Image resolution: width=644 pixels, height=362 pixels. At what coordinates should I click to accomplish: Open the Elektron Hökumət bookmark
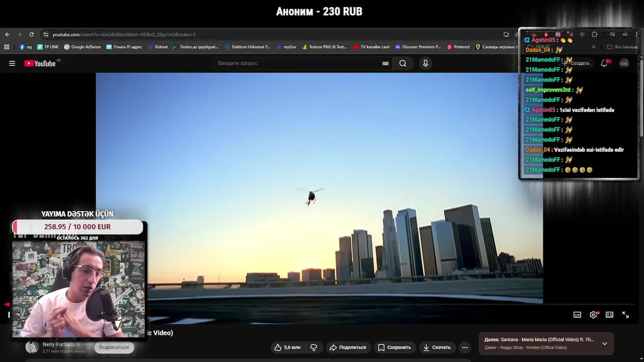click(x=248, y=47)
